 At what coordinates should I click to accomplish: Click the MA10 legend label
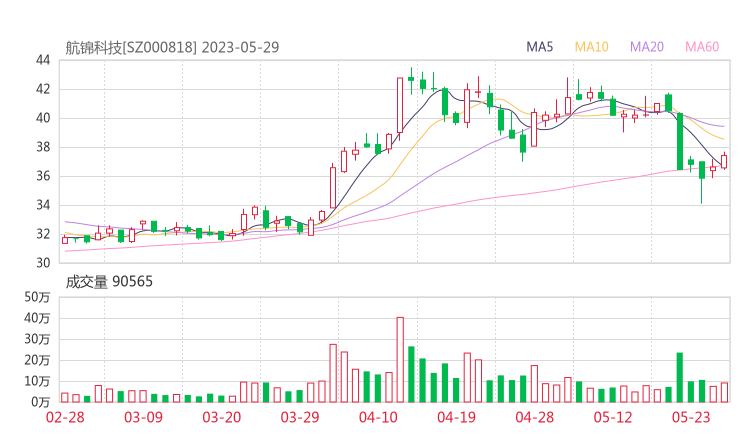(591, 47)
